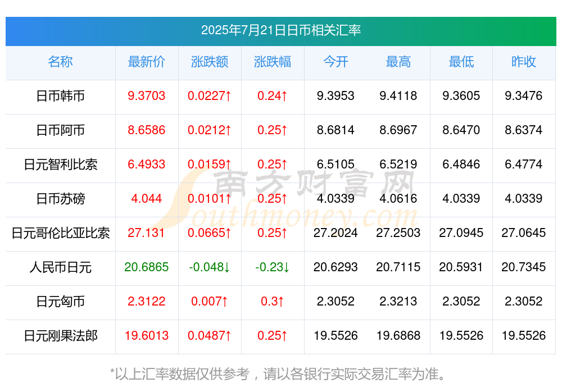Click highest value 2.3213
The width and height of the screenshot is (562, 392).
point(398,301)
